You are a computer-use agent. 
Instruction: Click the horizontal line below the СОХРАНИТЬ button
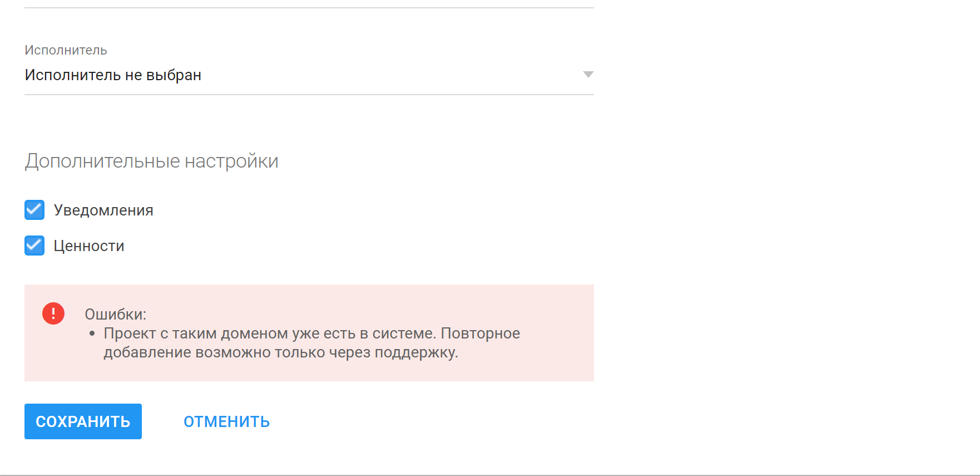(489, 475)
